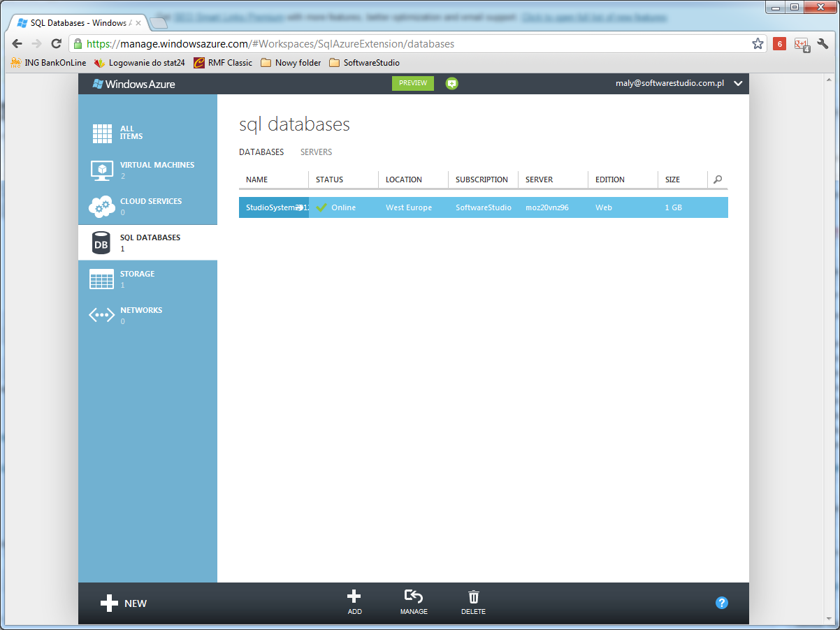This screenshot has width=840, height=630.
Task: Click the SoftwareStudio subscription cell
Action: [484, 207]
